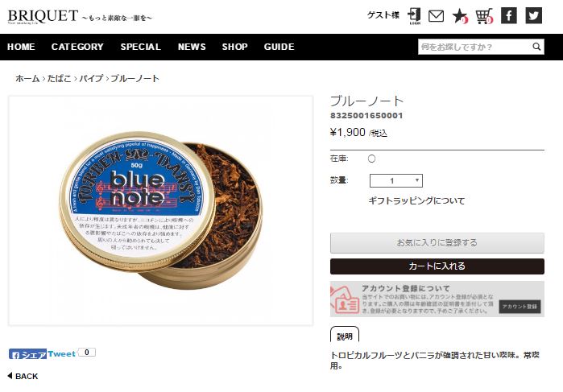Open the SPECIAL menu
The image size is (563, 392).
[x=140, y=47]
